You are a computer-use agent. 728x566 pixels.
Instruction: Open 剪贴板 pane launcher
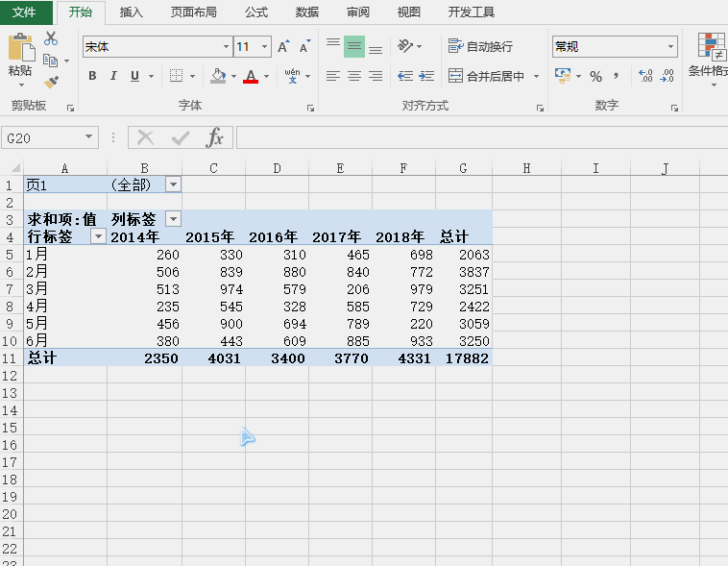point(70,109)
